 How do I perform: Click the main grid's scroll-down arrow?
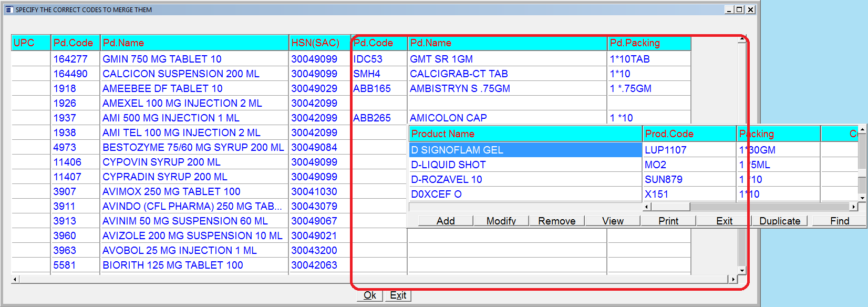click(x=742, y=271)
